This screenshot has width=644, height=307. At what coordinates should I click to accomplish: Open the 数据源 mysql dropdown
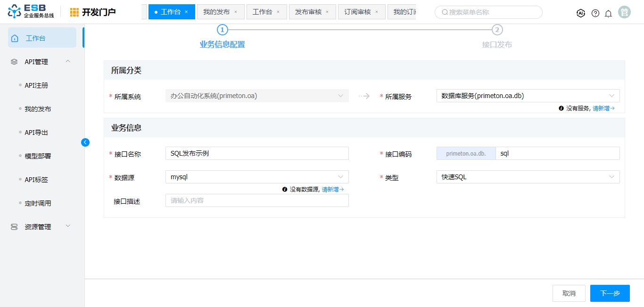[x=257, y=177]
